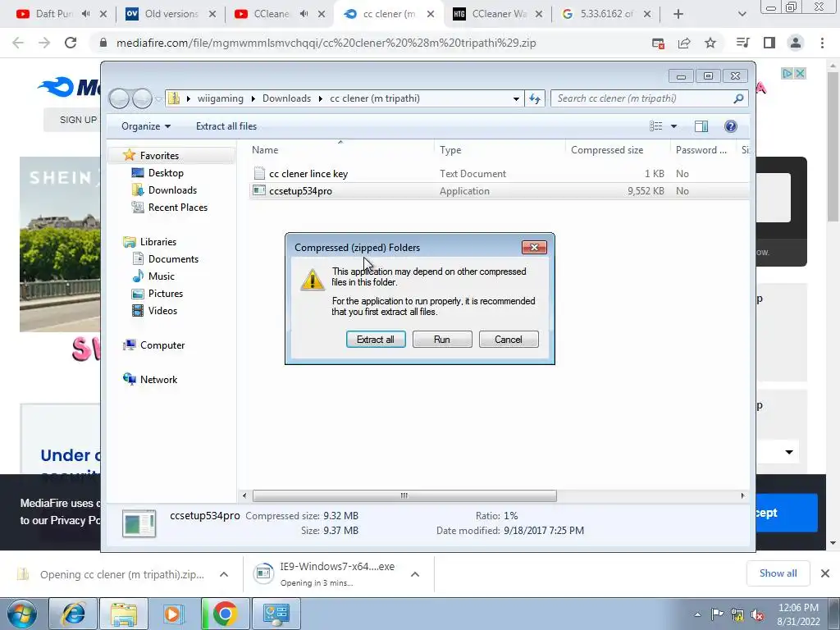Screen dimensions: 840x630
Task: Click Show all downloads
Action: click(778, 573)
